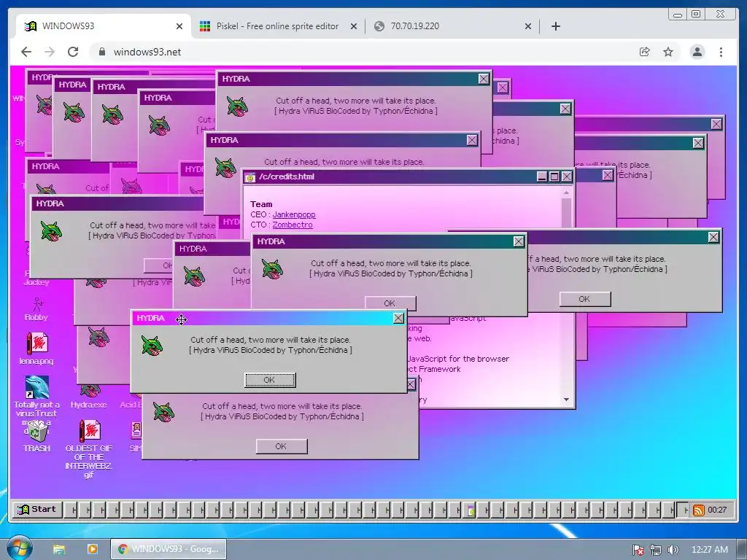747x560 pixels.
Task: Click the Windows 7 Start orb
Action: click(19, 548)
